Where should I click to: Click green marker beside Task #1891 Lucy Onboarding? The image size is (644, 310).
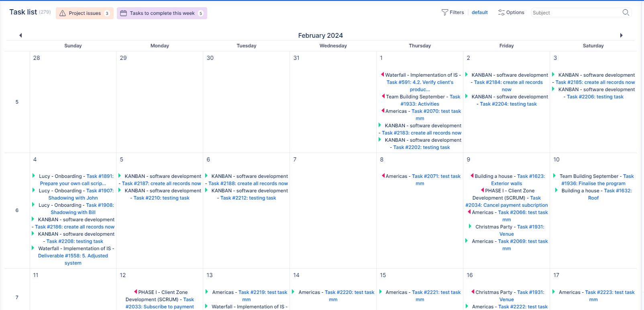(x=34, y=176)
